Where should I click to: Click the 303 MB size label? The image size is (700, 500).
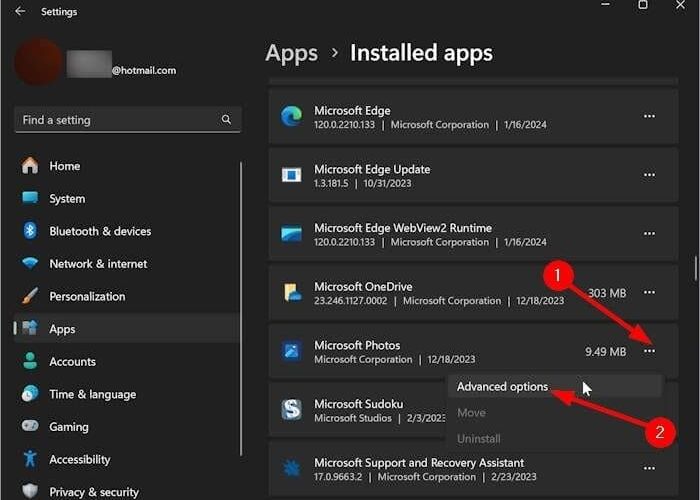607,293
